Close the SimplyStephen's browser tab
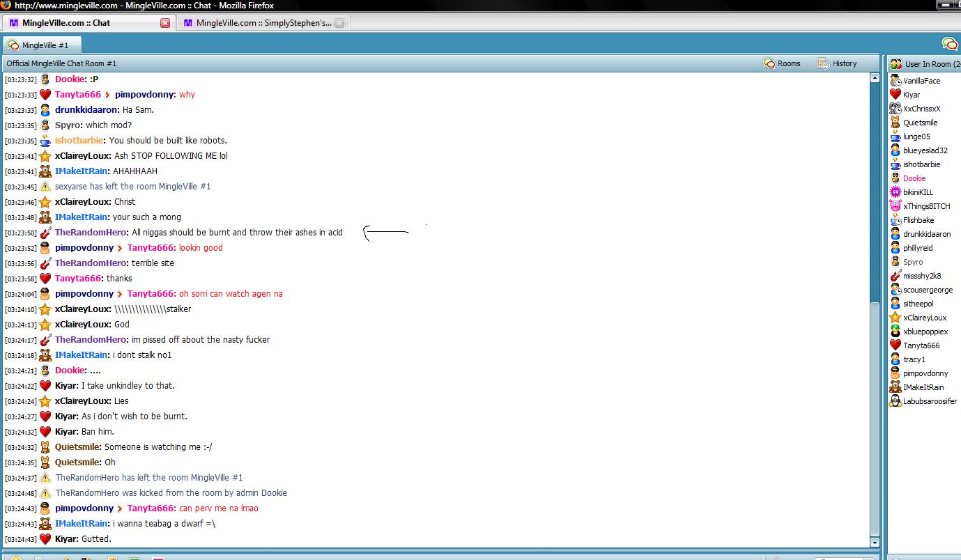The height and width of the screenshot is (560, 961). pyautogui.click(x=339, y=23)
